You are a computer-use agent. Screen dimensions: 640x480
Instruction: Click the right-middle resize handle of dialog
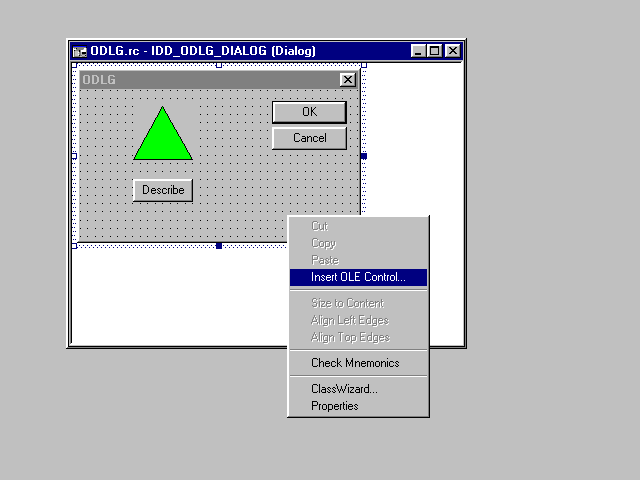363,156
